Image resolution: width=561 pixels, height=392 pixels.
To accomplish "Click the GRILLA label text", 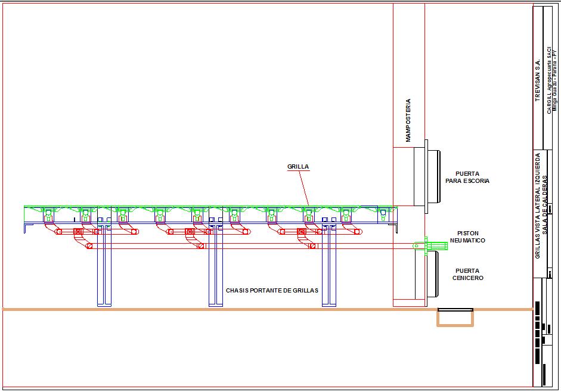I will (298, 167).
